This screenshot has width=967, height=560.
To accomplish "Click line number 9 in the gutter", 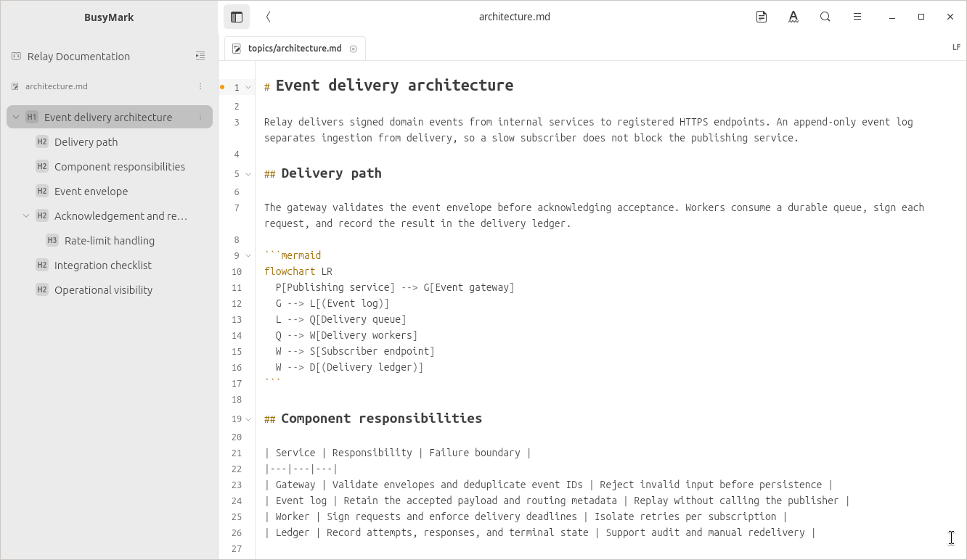I will pyautogui.click(x=237, y=255).
